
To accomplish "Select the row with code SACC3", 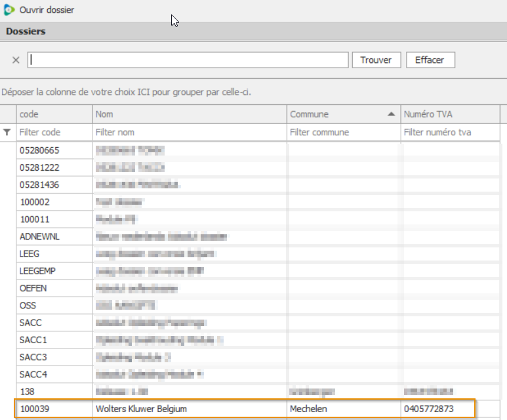I will [258, 357].
